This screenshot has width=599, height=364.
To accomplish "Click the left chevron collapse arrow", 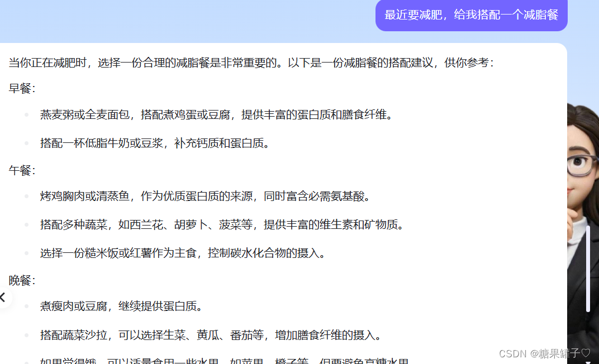I will click(x=3, y=297).
